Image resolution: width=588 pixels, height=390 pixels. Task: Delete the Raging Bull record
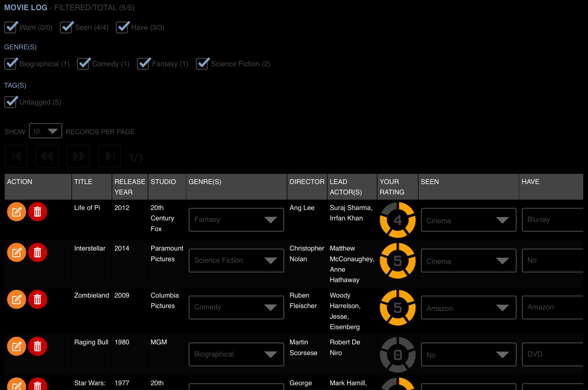pyautogui.click(x=37, y=346)
